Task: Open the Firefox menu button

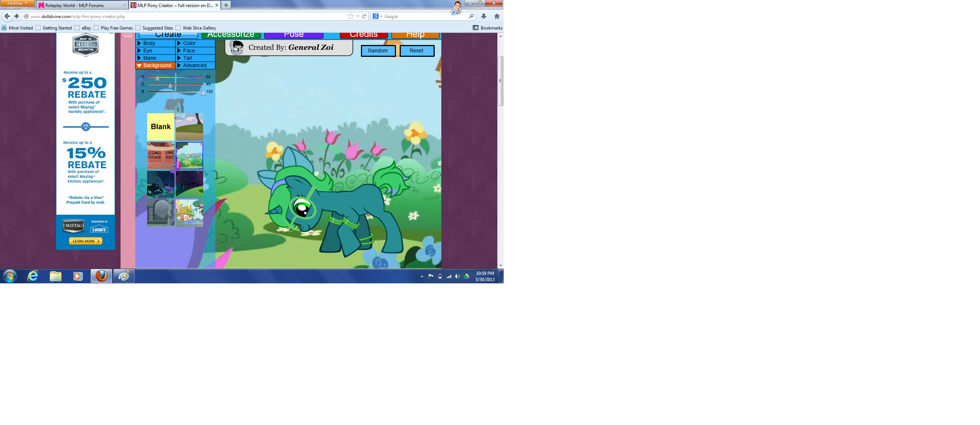Action: tap(17, 3)
